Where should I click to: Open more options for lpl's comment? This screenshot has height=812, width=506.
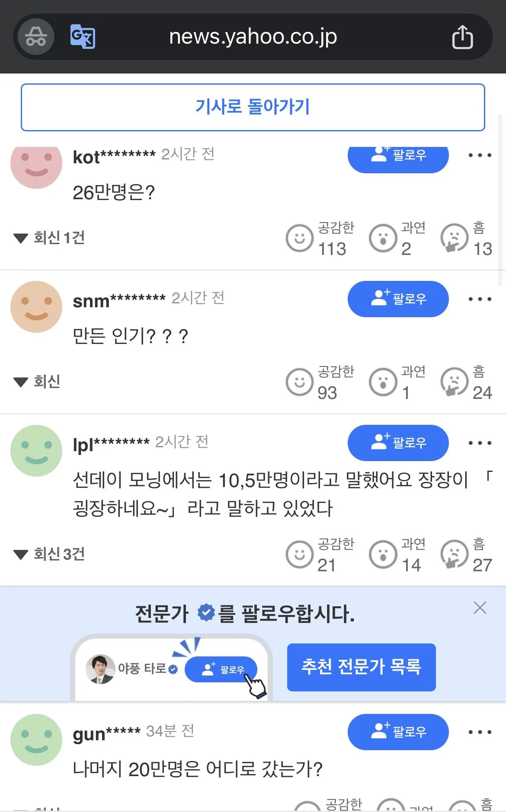tap(480, 443)
